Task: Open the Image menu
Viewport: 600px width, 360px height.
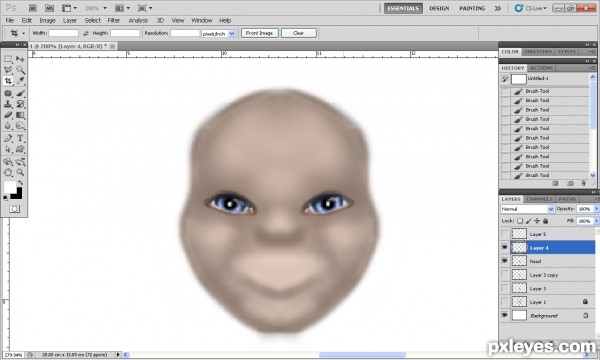Action: click(x=47, y=21)
